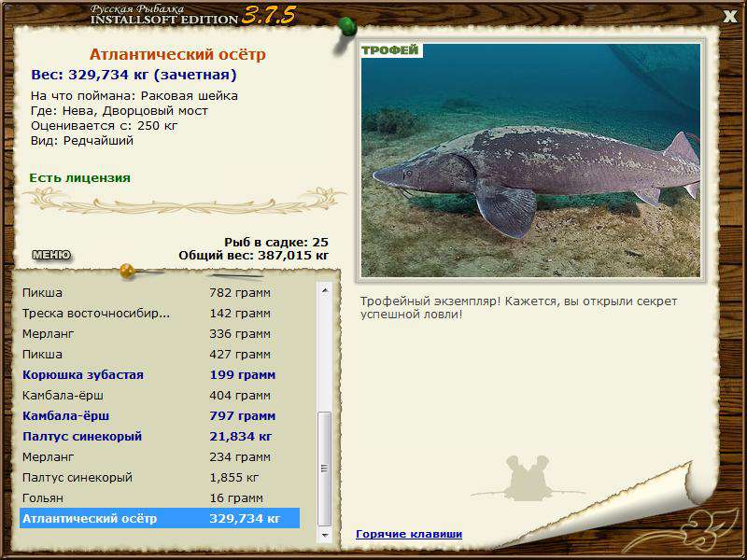Select the Пикша 782 грамм row
Viewport: 747px width, 560px height.
click(x=160, y=292)
